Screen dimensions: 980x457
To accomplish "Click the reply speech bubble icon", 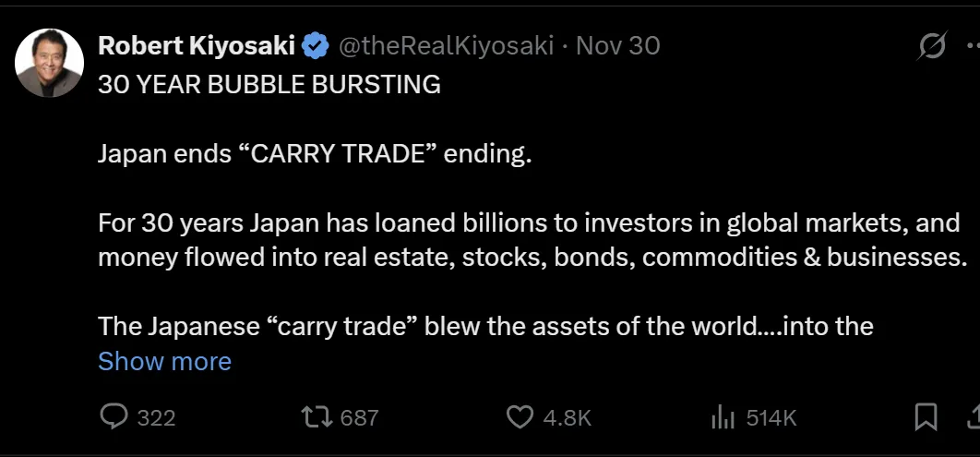I will pos(114,417).
